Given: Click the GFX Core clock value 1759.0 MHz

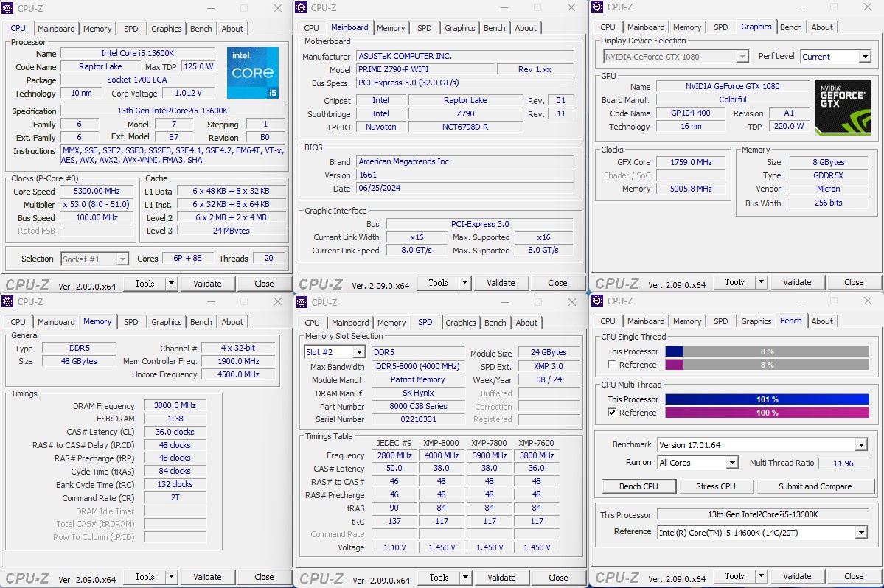Looking at the screenshot, I should click(691, 162).
